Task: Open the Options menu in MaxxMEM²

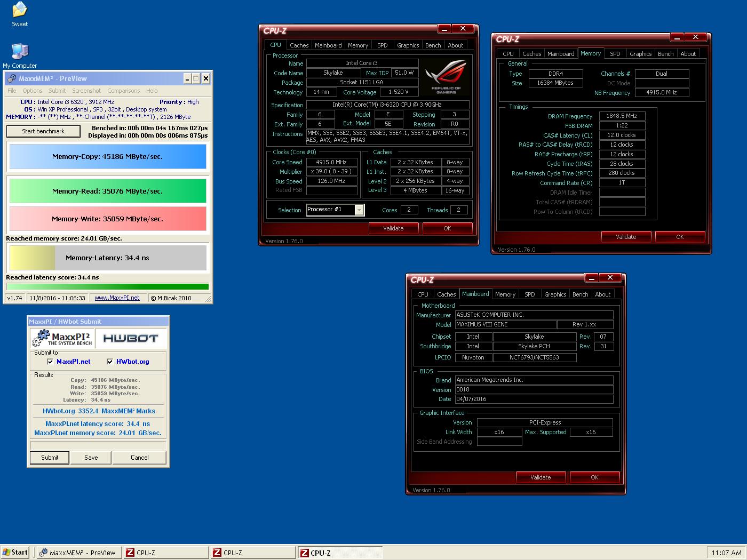Action: 32,91
